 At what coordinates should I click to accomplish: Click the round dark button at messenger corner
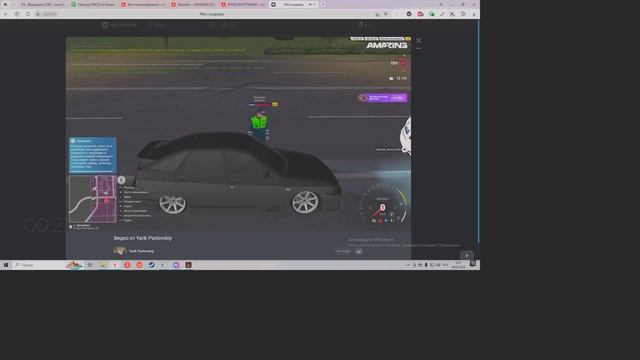point(467,256)
